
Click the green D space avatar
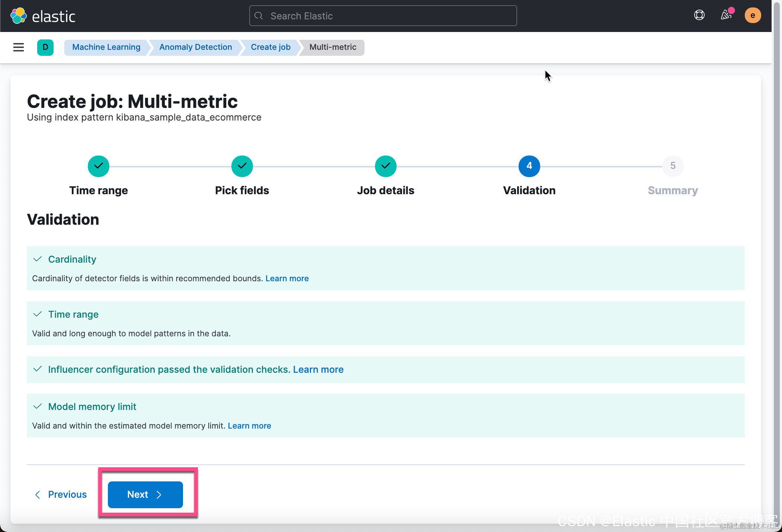point(45,47)
